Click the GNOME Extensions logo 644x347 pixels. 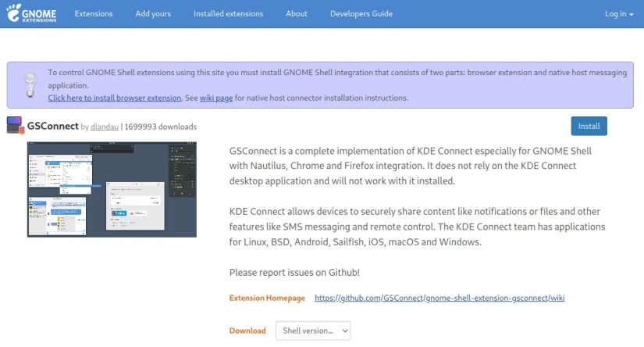33,14
